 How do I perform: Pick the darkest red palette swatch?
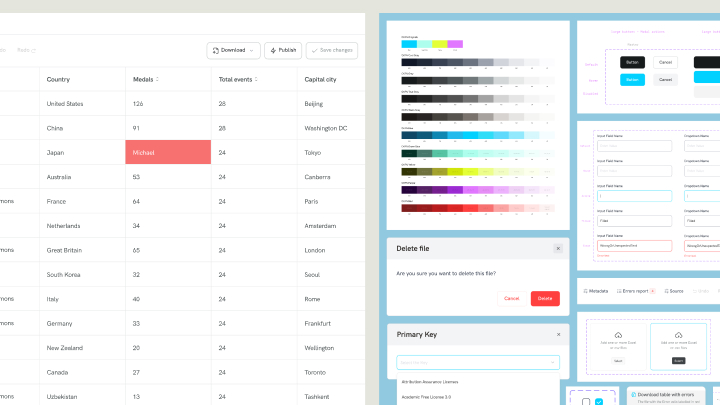point(409,208)
